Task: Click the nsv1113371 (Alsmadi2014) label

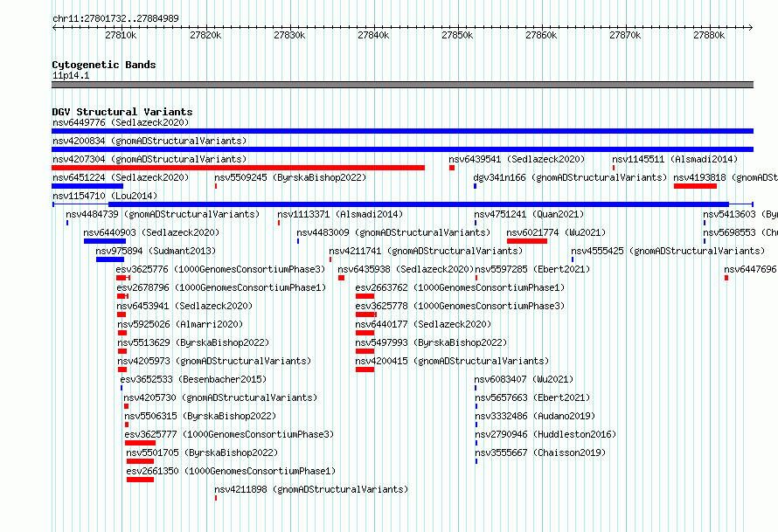Action: point(340,214)
